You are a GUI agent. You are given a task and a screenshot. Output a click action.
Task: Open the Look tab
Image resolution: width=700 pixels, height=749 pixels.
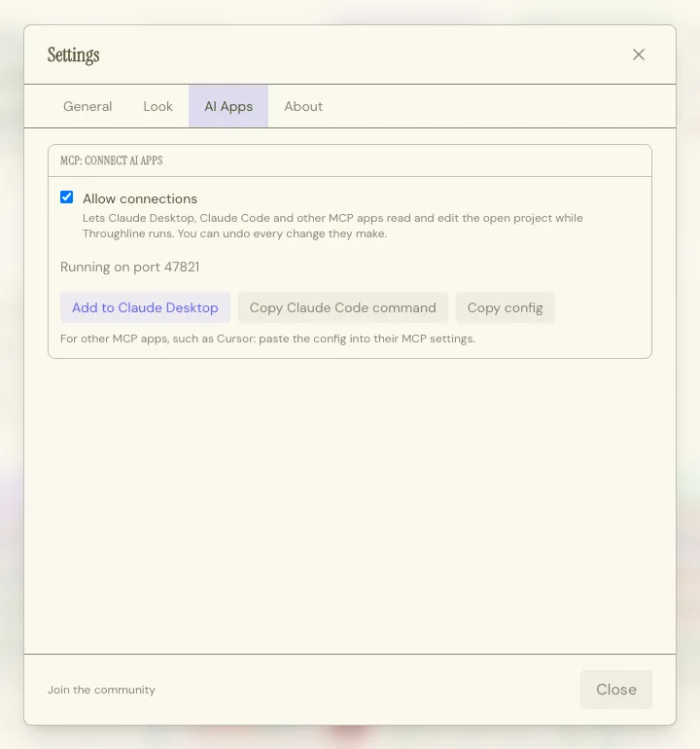pos(158,106)
